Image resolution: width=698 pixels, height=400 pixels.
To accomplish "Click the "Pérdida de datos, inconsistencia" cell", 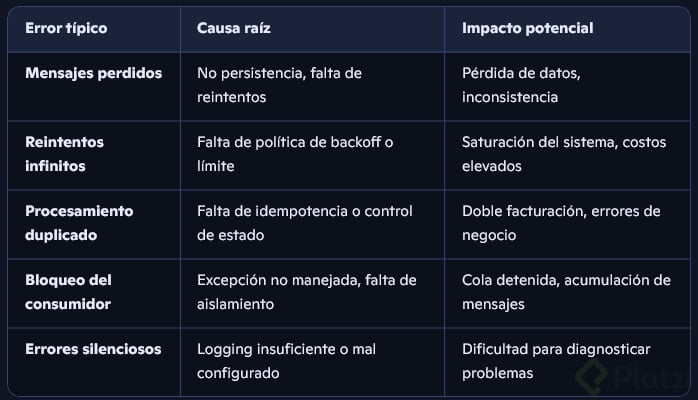I will point(526,85).
